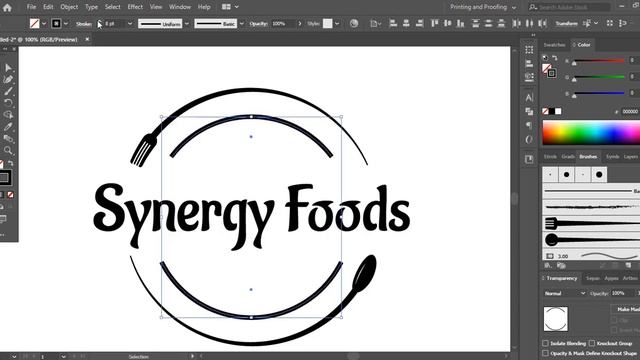640x360 pixels.
Task: Open Printing and Proofing workspace dropdown
Action: [484, 7]
